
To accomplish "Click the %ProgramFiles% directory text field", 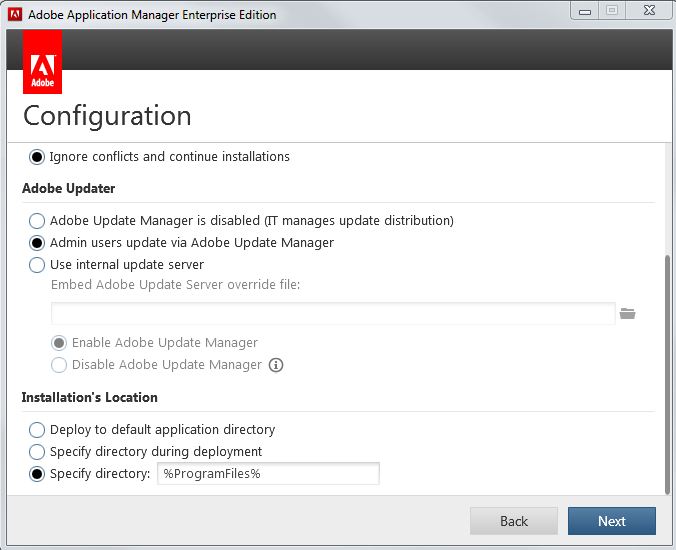I will [268, 474].
